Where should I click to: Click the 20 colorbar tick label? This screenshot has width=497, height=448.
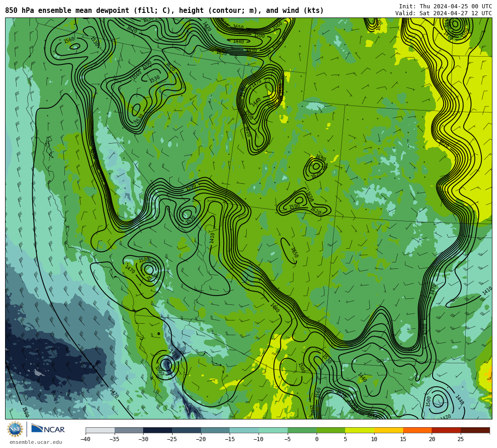click(x=432, y=439)
